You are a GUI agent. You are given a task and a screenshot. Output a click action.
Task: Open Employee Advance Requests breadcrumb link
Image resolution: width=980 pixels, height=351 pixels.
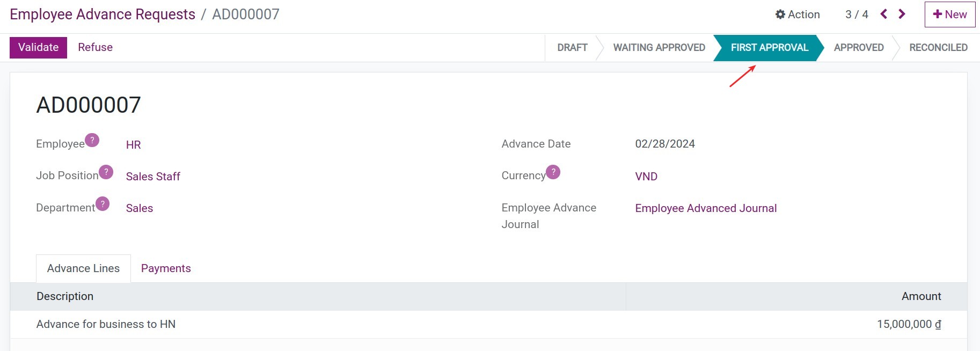103,14
